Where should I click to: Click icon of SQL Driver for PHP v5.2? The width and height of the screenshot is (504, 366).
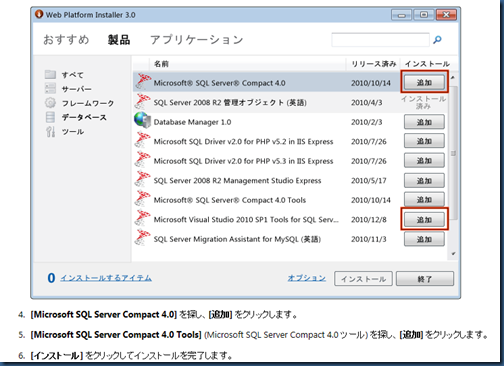[143, 140]
